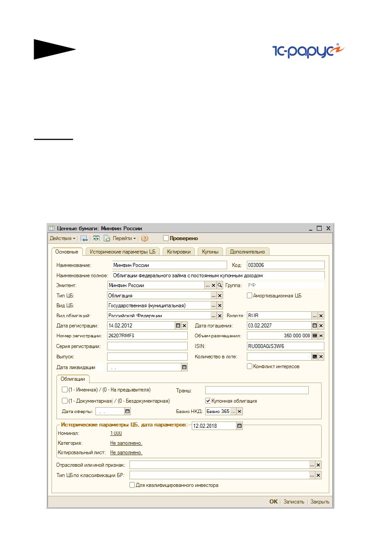Clear the Дата погашения field
Screen dimensions: 392x555
point(321,326)
